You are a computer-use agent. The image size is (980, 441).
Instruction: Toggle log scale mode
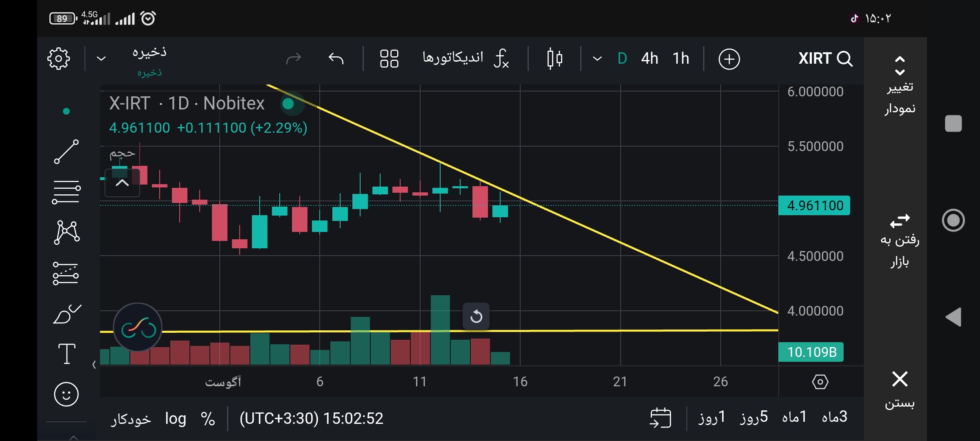176,419
